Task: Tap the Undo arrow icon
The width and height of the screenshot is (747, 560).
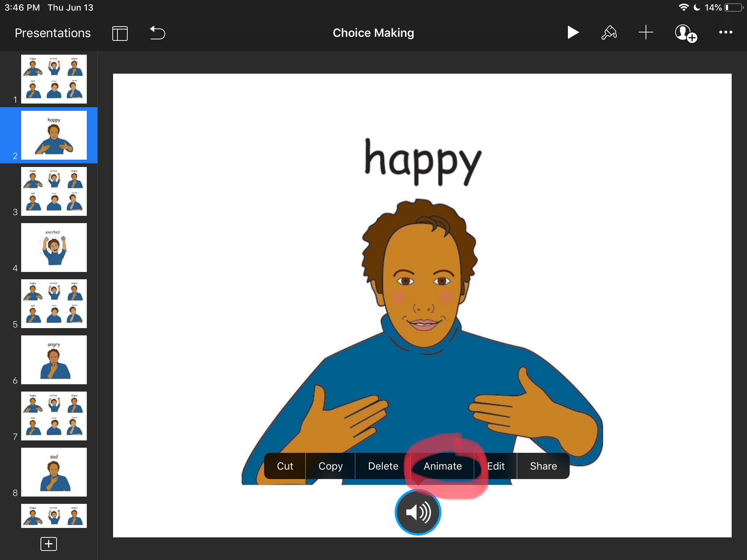Action: point(158,33)
